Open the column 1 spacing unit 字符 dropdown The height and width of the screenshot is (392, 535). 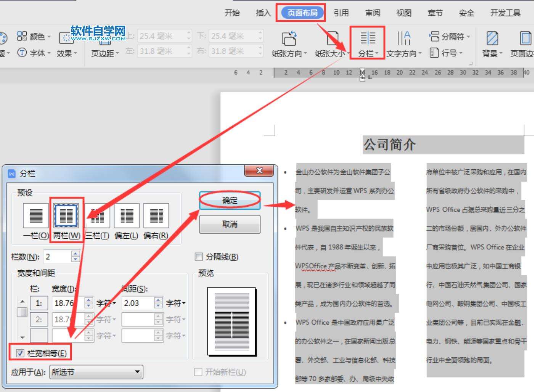click(176, 303)
